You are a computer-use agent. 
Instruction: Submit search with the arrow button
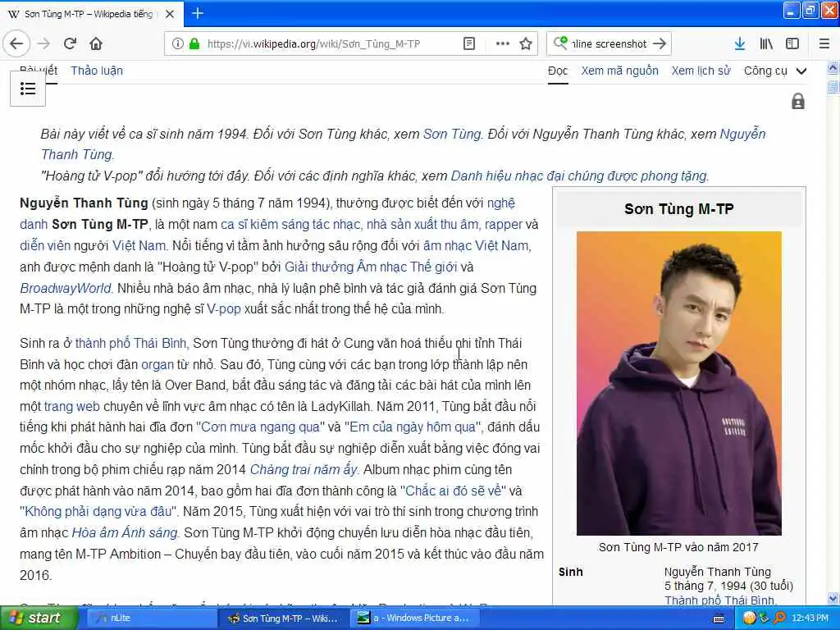coord(660,43)
